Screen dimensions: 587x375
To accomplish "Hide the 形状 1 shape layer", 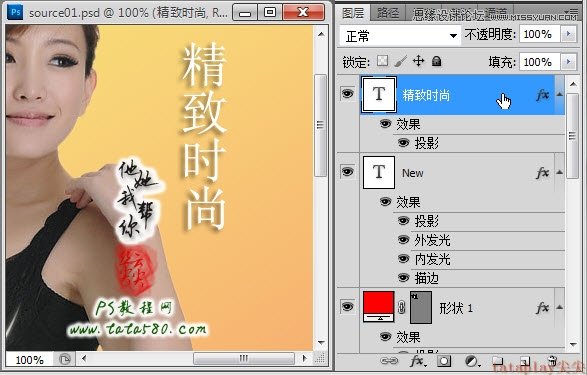I will (347, 307).
